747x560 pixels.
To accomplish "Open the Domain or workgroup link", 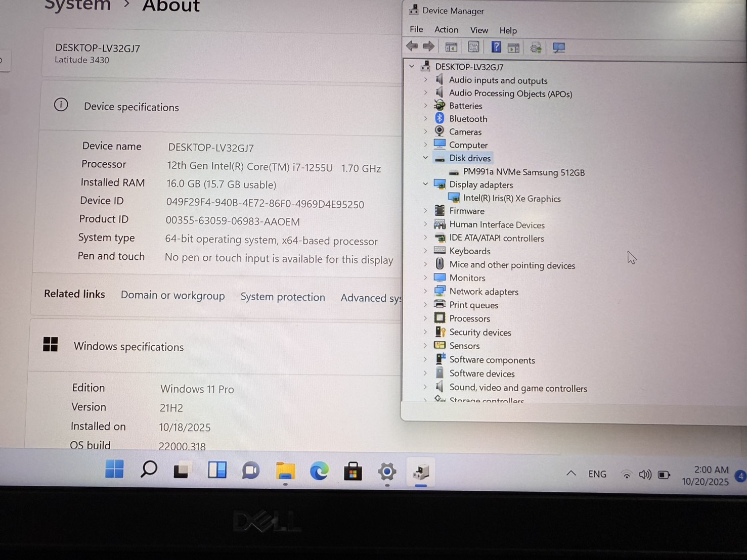I will coord(172,295).
